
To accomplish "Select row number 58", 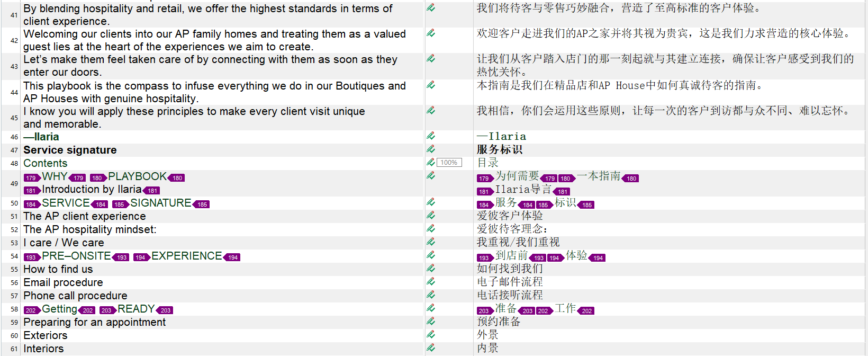I will [x=14, y=309].
